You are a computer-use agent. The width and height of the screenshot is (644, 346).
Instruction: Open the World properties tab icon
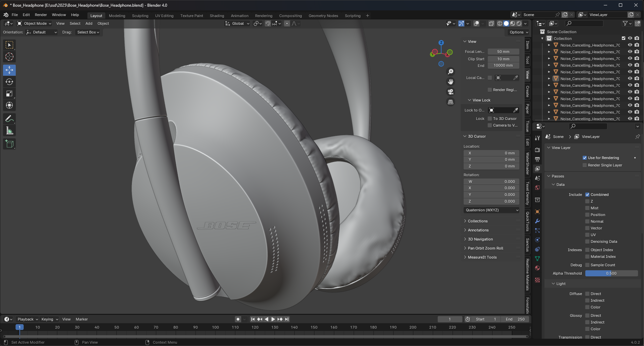click(x=537, y=188)
